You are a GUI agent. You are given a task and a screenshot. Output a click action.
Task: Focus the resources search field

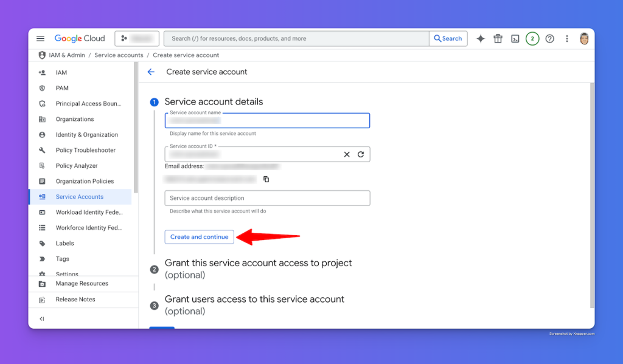(x=296, y=38)
